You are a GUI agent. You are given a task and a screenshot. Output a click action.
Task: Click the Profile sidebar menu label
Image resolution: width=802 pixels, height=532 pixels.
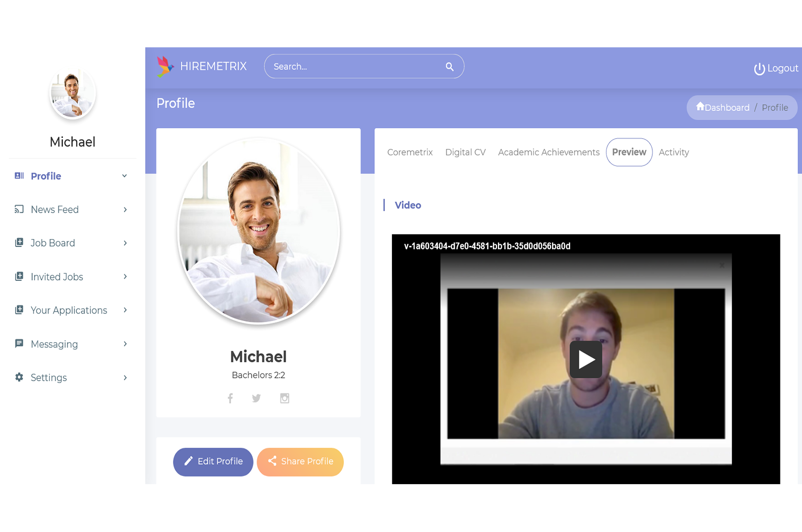[46, 176]
